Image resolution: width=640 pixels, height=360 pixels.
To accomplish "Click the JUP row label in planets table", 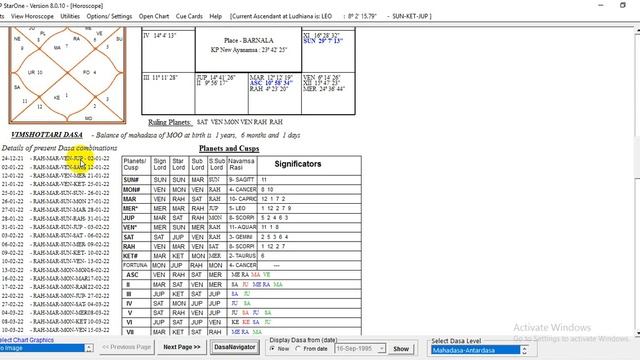I will click(129, 218).
